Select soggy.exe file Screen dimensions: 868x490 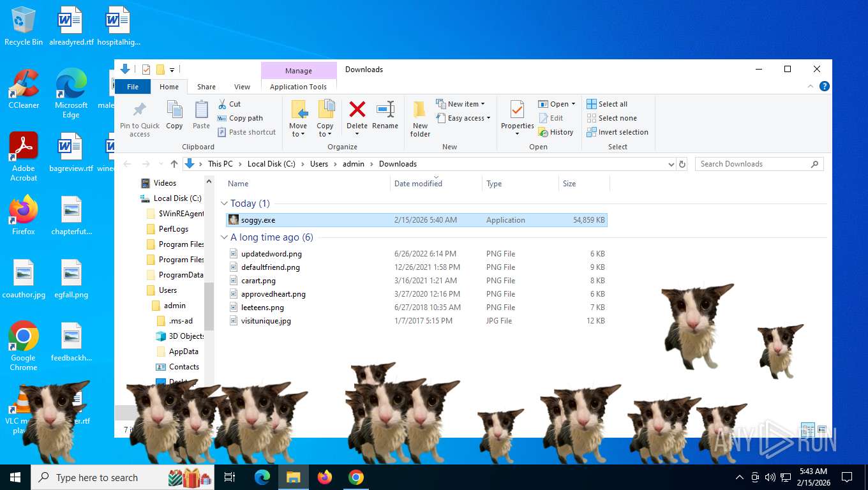point(417,220)
